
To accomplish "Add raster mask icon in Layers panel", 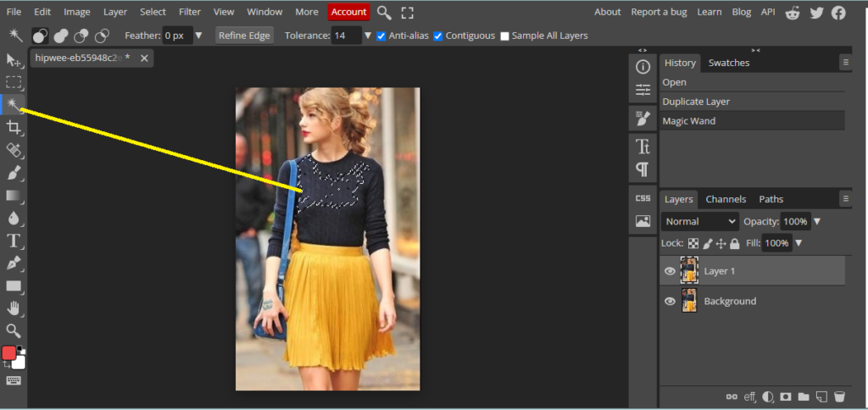I will pos(785,396).
